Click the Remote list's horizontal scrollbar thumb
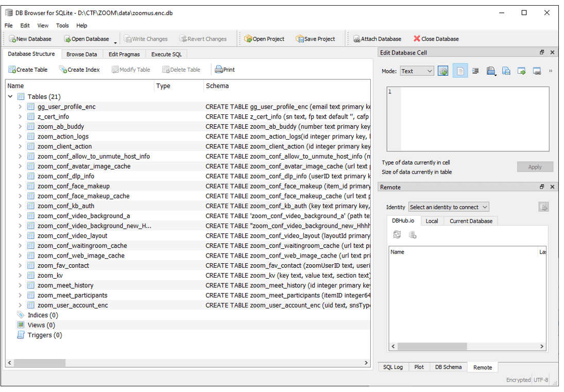 [432, 346]
